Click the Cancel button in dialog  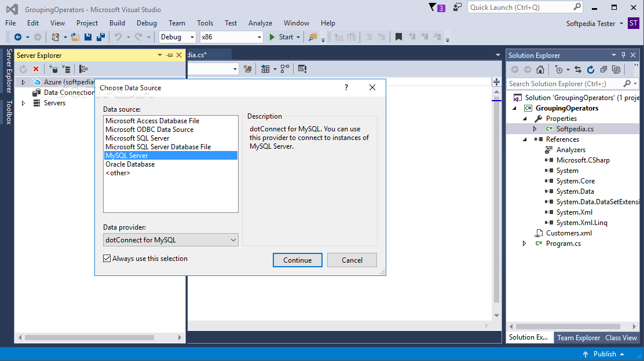[x=352, y=260]
